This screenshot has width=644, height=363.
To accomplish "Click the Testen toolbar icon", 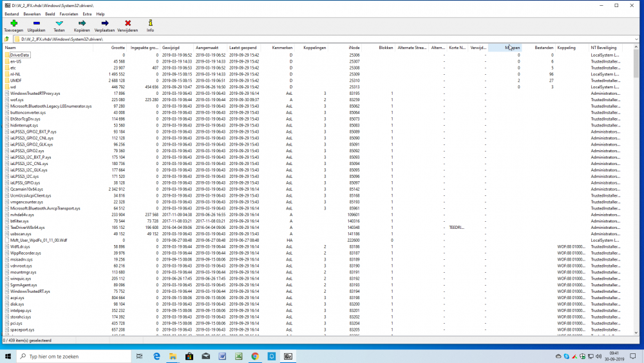I will [x=59, y=23].
